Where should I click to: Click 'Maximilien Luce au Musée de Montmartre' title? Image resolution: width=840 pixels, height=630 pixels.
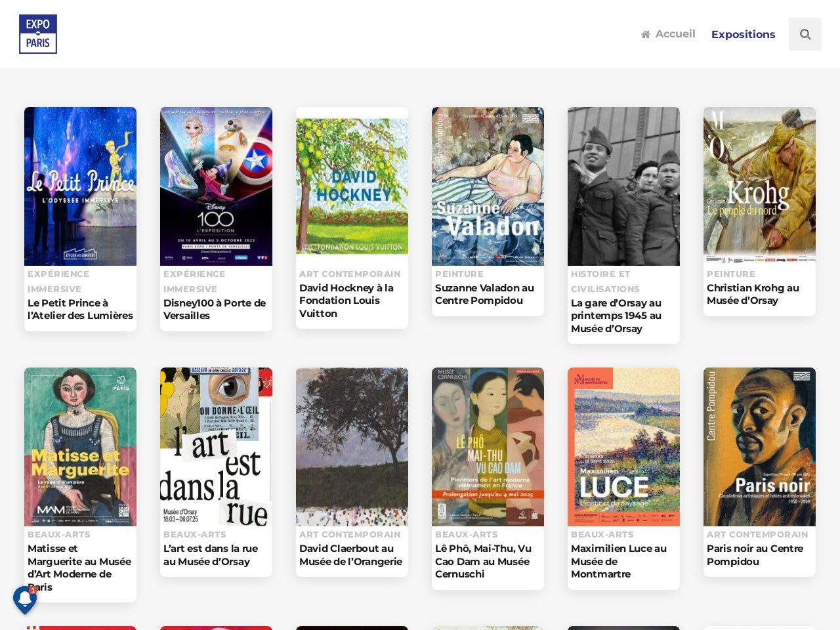(619, 561)
